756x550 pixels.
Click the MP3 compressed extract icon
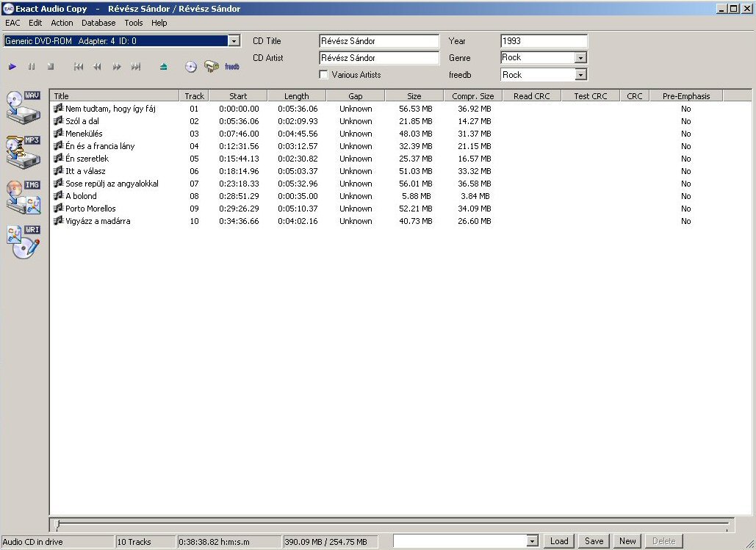23,152
